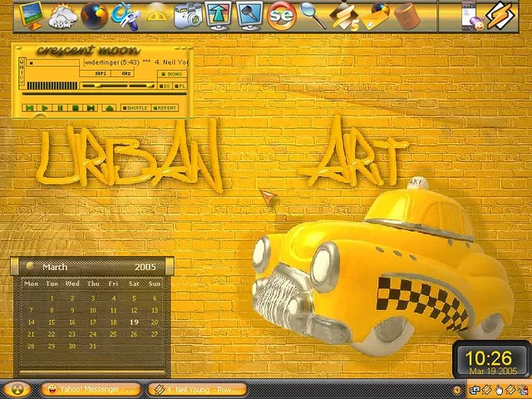Open the Start button with radiation symbol

click(17, 389)
